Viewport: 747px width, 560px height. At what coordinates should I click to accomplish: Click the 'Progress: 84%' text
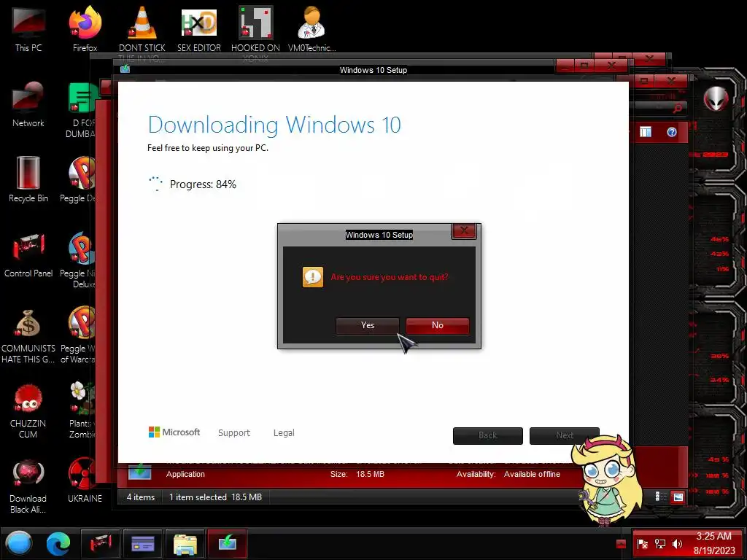[x=203, y=184]
